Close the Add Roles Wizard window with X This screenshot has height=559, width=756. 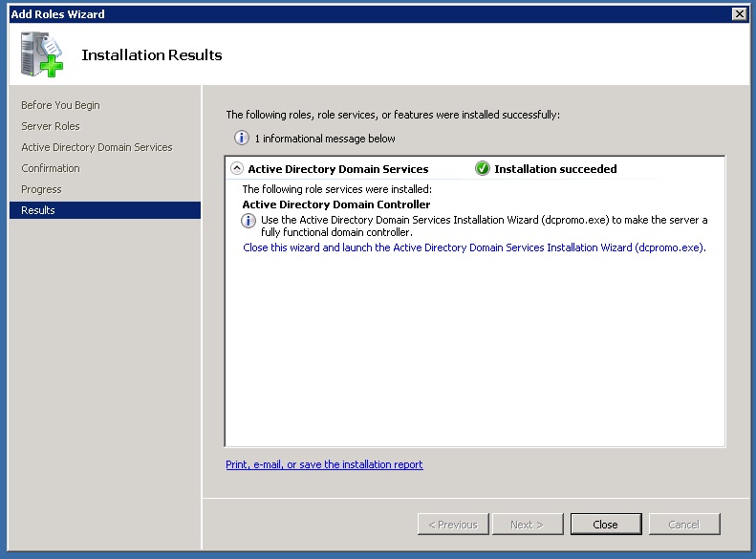point(739,14)
